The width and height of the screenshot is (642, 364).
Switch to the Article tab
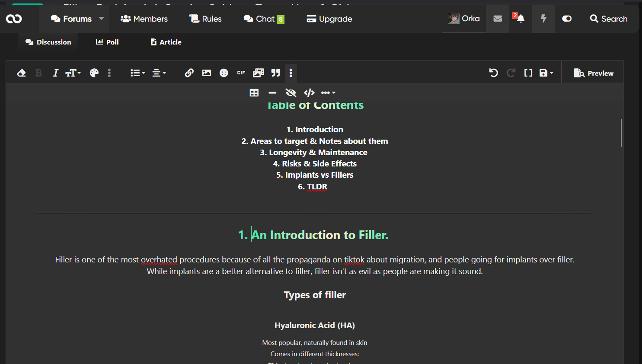(166, 42)
